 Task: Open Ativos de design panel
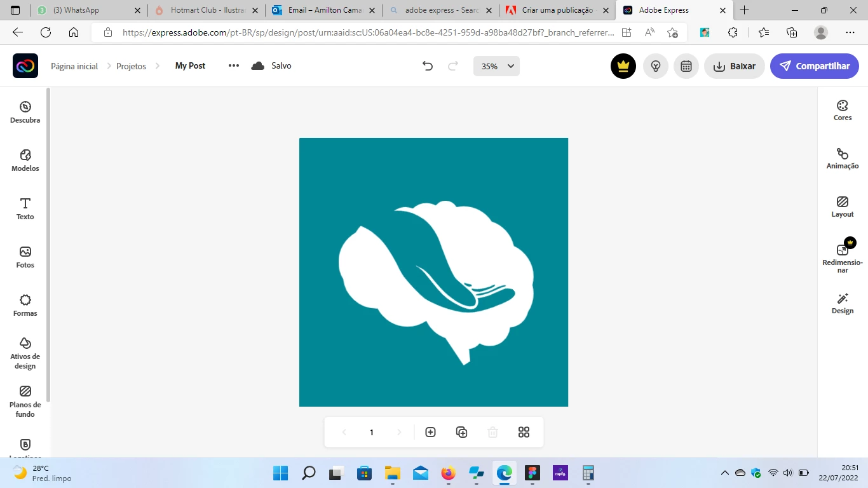(25, 353)
